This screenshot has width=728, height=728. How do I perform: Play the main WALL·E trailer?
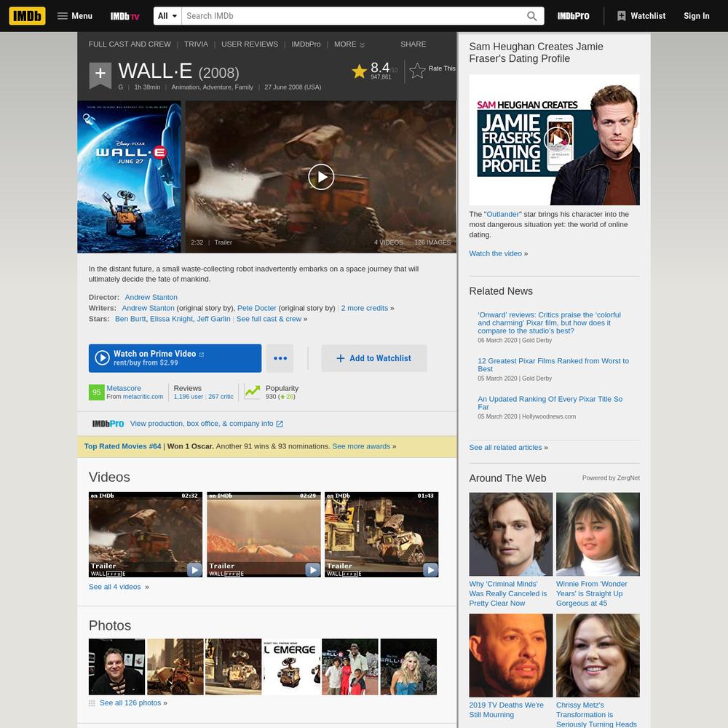click(x=321, y=177)
